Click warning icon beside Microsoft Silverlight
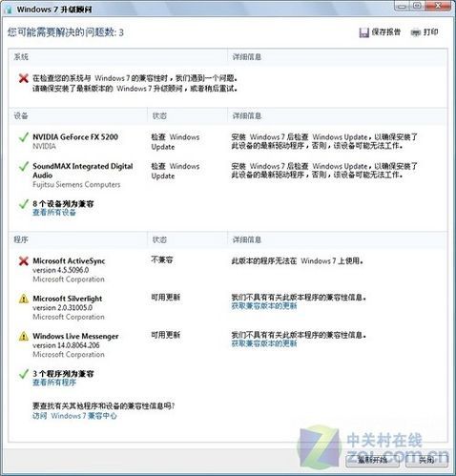Screen dimensions: 456x476 (24, 299)
